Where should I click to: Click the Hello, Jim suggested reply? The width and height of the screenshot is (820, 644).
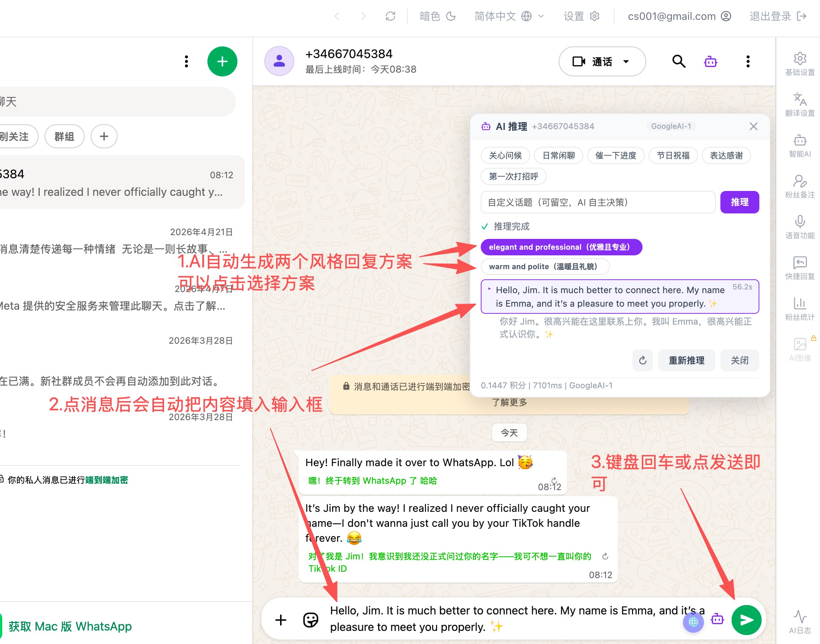619,297
